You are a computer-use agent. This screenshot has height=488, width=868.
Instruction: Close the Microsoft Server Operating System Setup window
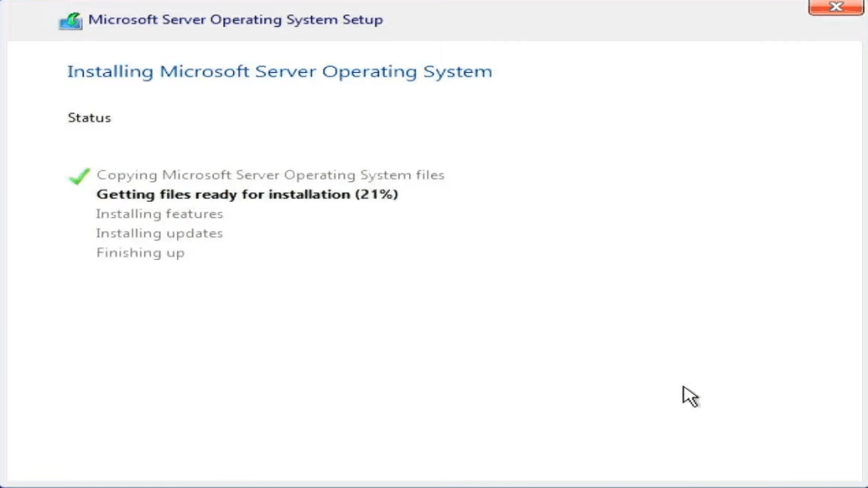[835, 7]
